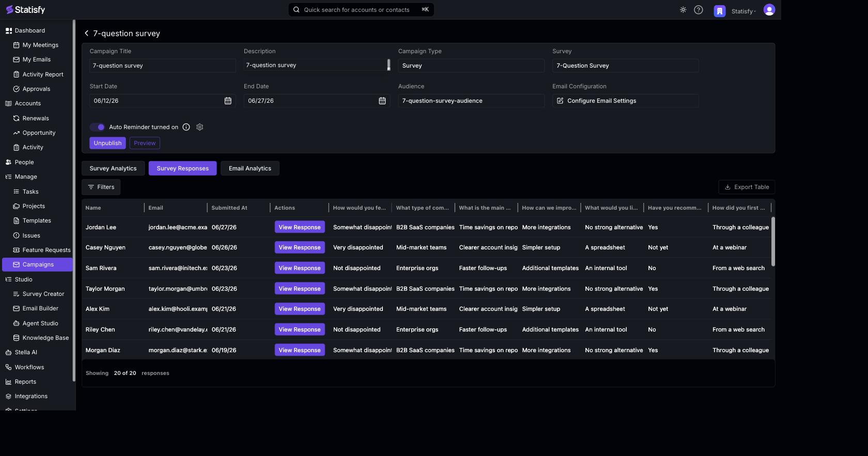The width and height of the screenshot is (868, 456).
Task: Open Agent Studio in sidebar
Action: [x=36, y=323]
